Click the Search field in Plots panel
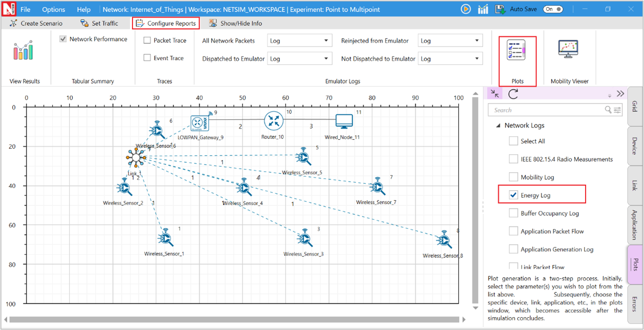The image size is (644, 330). pos(548,110)
